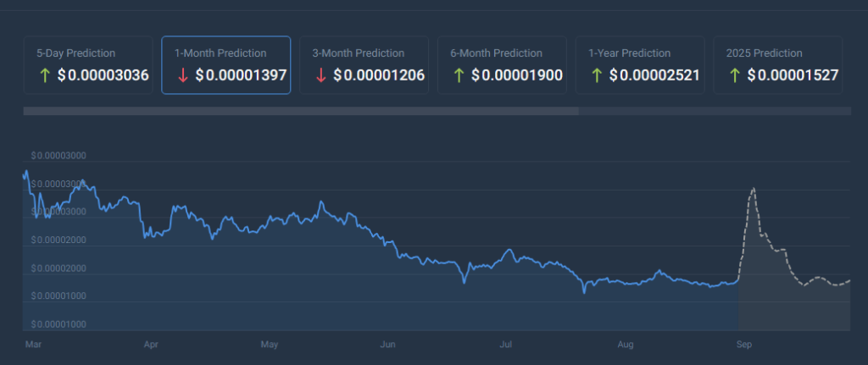This screenshot has height=365, width=868.
Task: Click green up arrow in 6-Month Prediction
Action: pos(459,75)
